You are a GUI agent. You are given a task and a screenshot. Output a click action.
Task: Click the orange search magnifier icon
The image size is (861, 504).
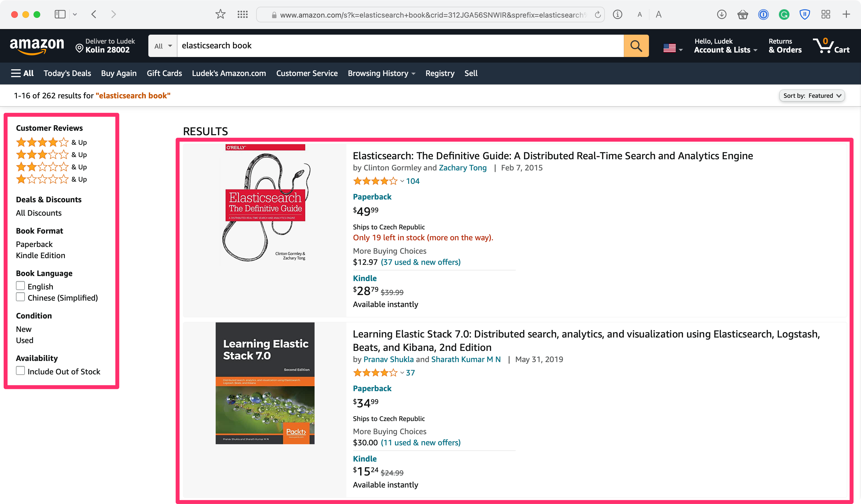(636, 46)
